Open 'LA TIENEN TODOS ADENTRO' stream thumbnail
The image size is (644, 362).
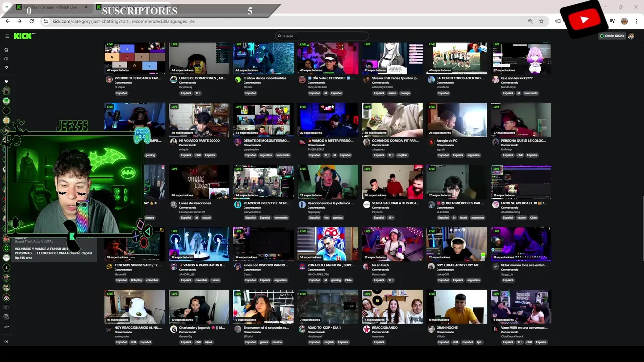(456, 57)
